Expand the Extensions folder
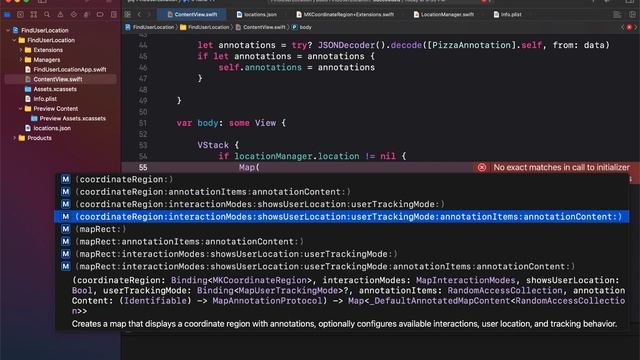The width and height of the screenshot is (640, 360). click(x=21, y=50)
